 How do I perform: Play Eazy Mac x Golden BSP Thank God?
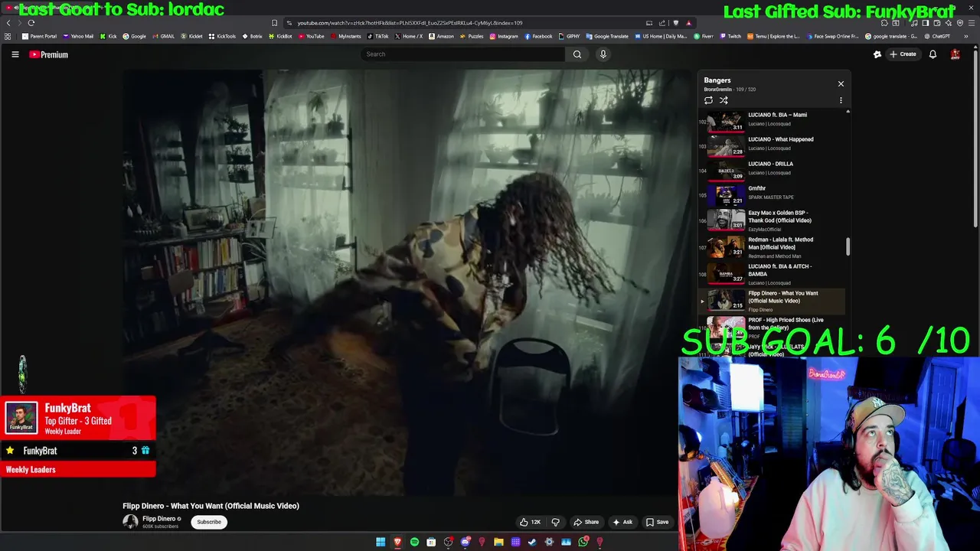(771, 220)
